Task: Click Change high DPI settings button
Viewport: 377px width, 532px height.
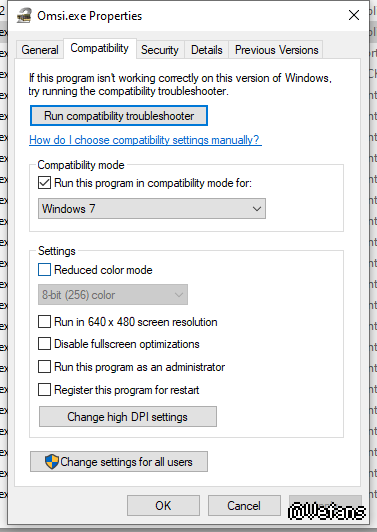Action: (x=128, y=416)
